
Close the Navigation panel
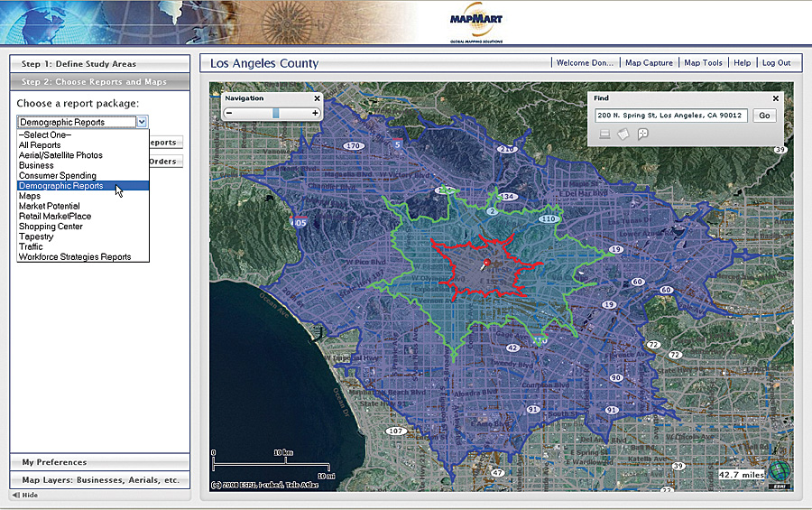(317, 98)
